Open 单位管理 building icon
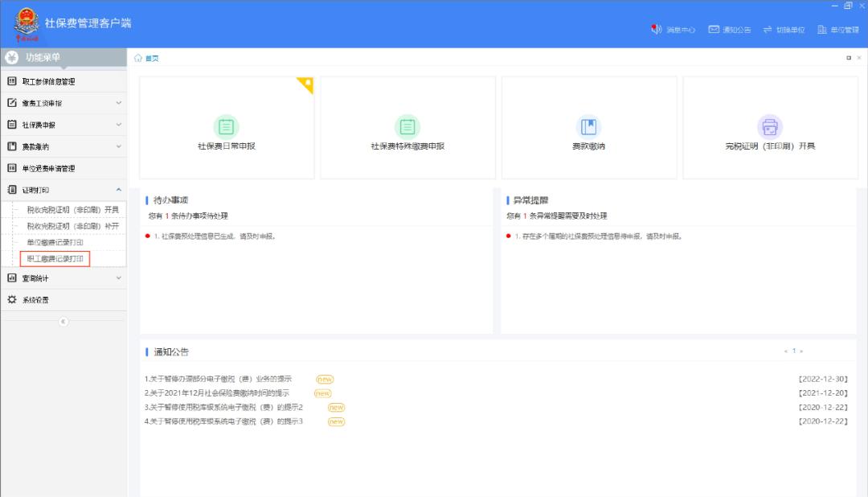 click(821, 30)
